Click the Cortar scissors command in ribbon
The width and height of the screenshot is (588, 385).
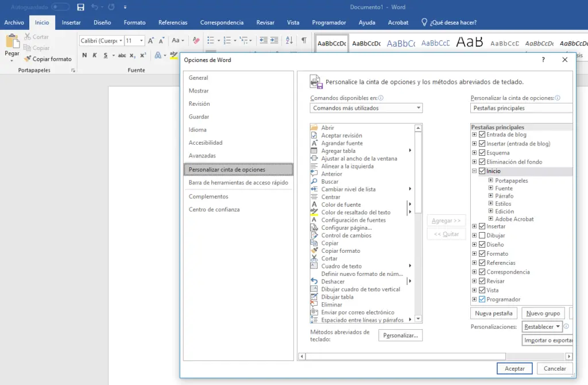tap(36, 37)
